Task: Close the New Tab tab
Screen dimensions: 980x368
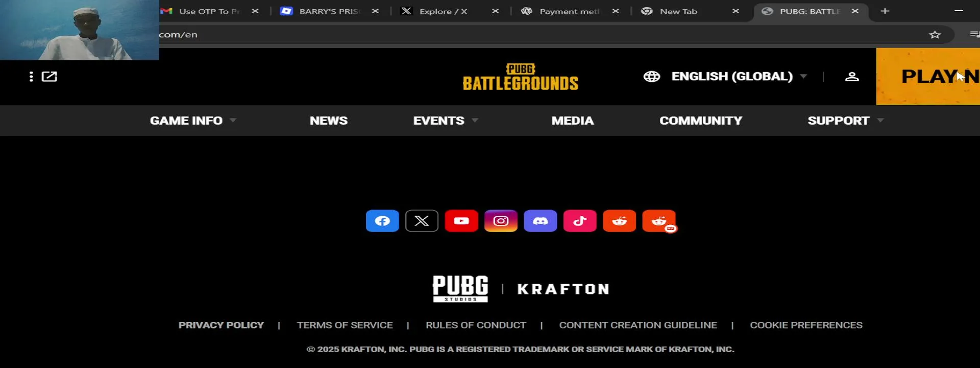Action: point(736,11)
